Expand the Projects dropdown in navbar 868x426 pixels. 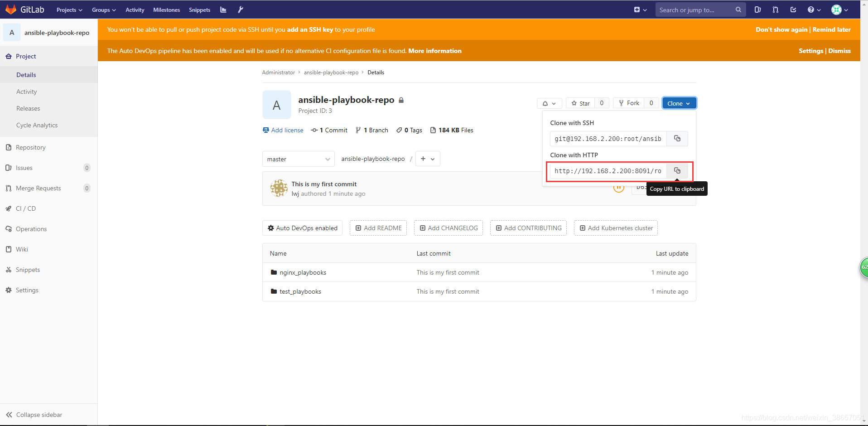[69, 10]
